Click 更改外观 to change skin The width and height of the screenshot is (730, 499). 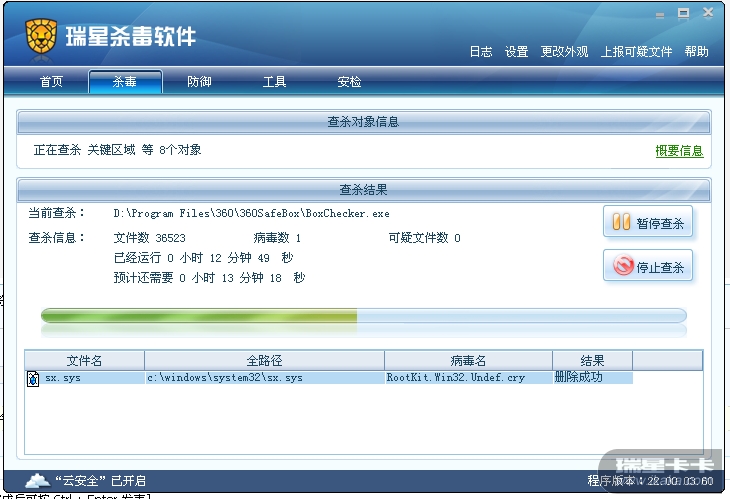click(x=564, y=52)
